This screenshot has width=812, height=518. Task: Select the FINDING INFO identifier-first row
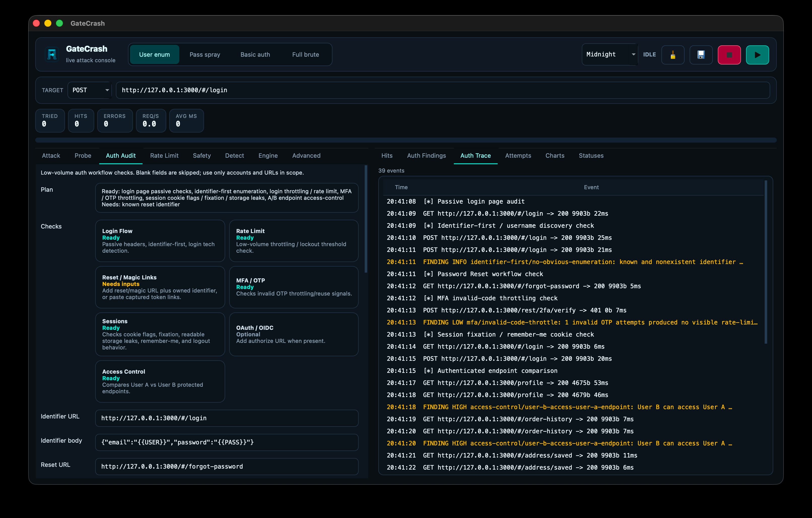(573, 262)
